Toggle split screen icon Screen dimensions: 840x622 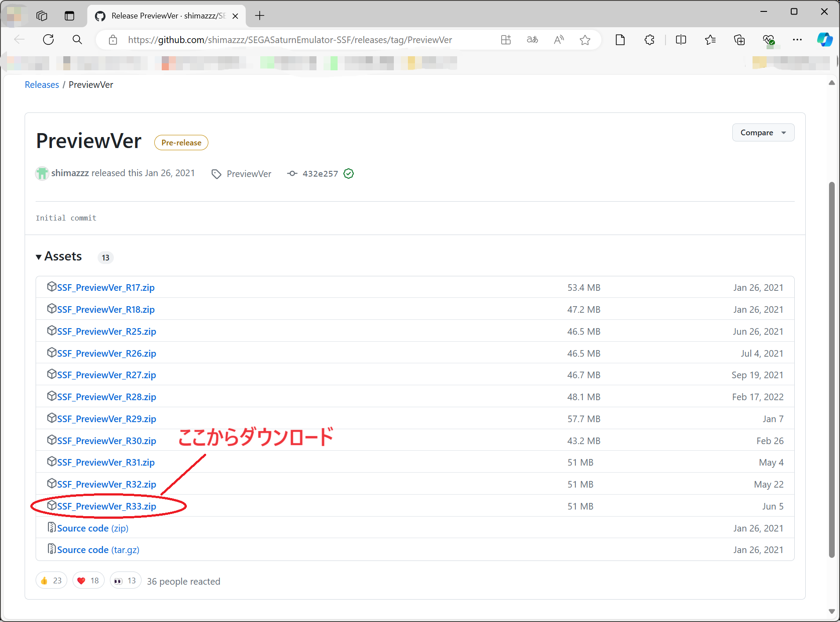(x=681, y=40)
